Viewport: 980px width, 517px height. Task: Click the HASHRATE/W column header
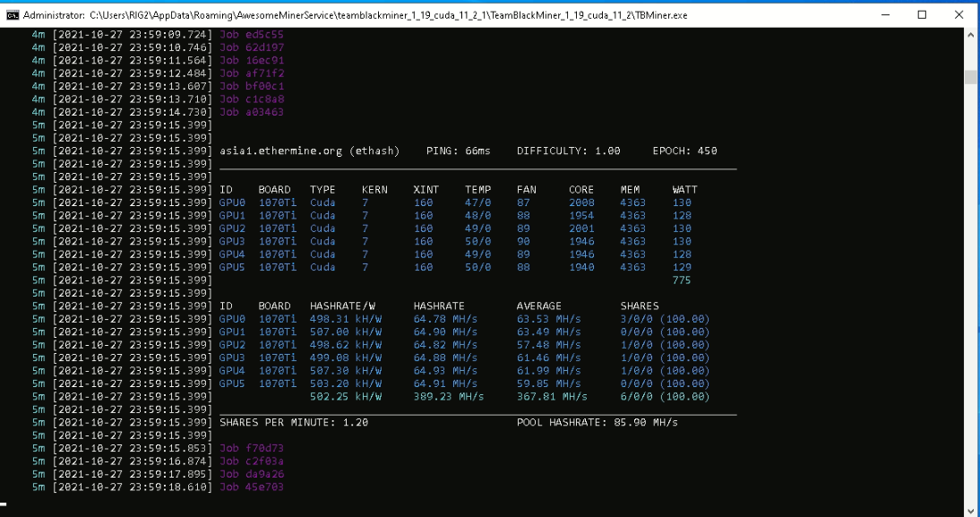(342, 306)
